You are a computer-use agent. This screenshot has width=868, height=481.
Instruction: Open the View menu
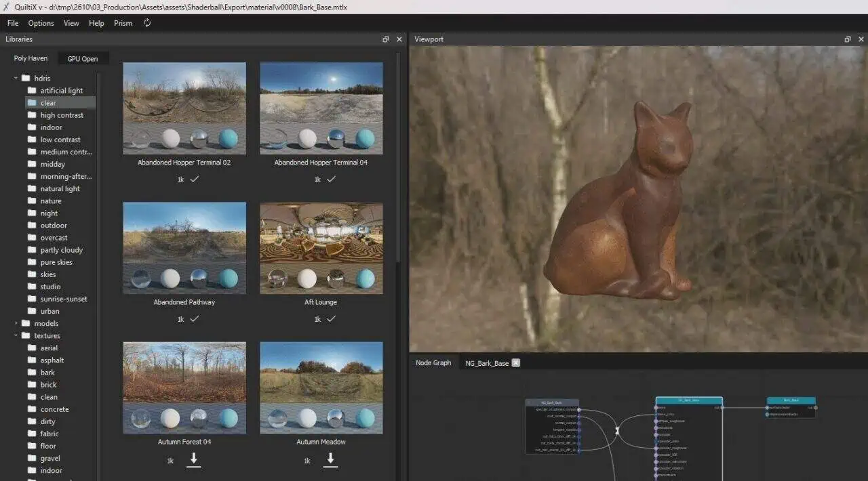tap(71, 23)
